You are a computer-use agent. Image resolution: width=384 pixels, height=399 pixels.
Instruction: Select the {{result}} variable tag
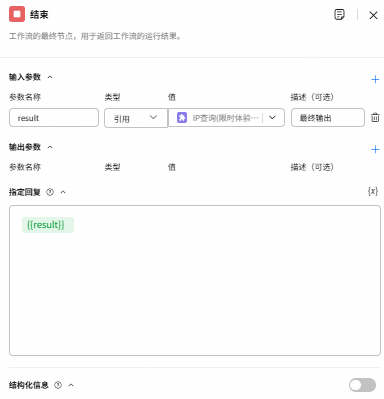tap(48, 225)
